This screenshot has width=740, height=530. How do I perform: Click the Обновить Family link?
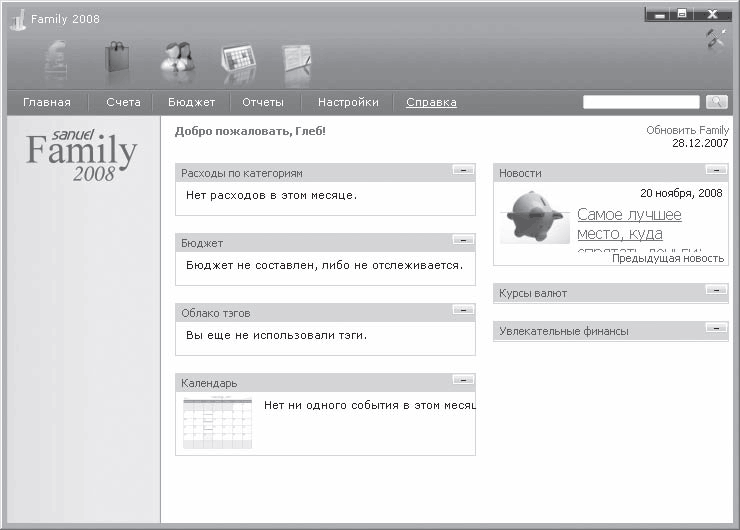coord(687,130)
